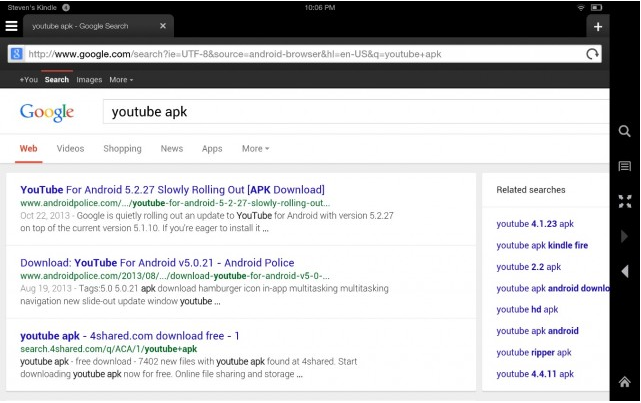Open Download: YouTube For Android v5.0.21 result
The image size is (641, 403).
click(157, 263)
